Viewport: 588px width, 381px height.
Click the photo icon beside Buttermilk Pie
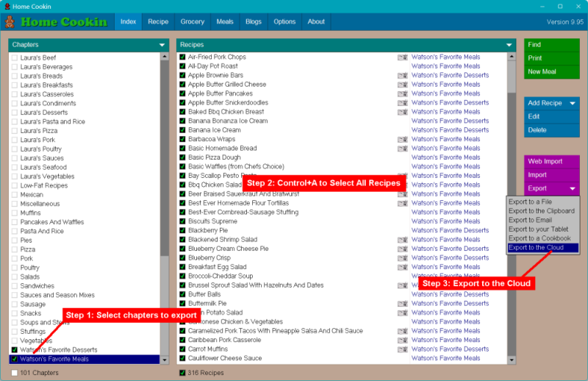coord(402,303)
